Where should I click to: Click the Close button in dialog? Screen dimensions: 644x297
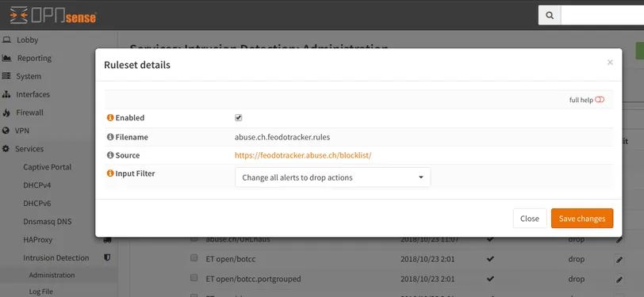coord(530,219)
